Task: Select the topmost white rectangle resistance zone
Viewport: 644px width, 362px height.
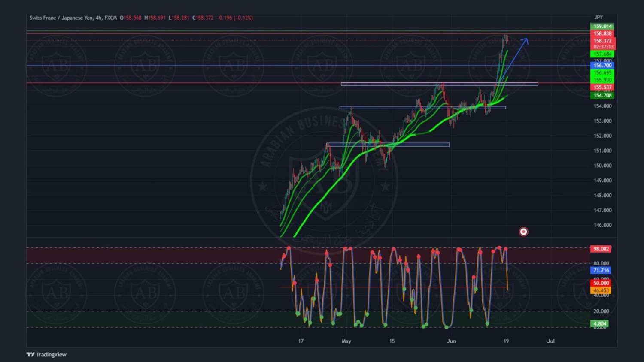Action: 439,84
